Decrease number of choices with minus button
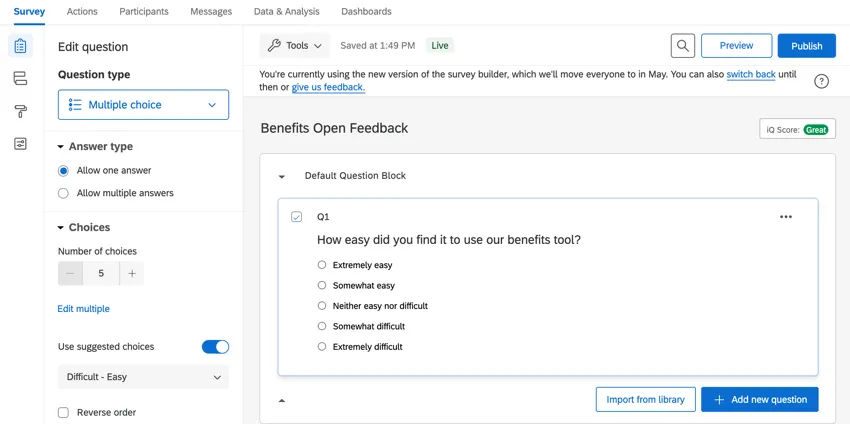 point(70,273)
